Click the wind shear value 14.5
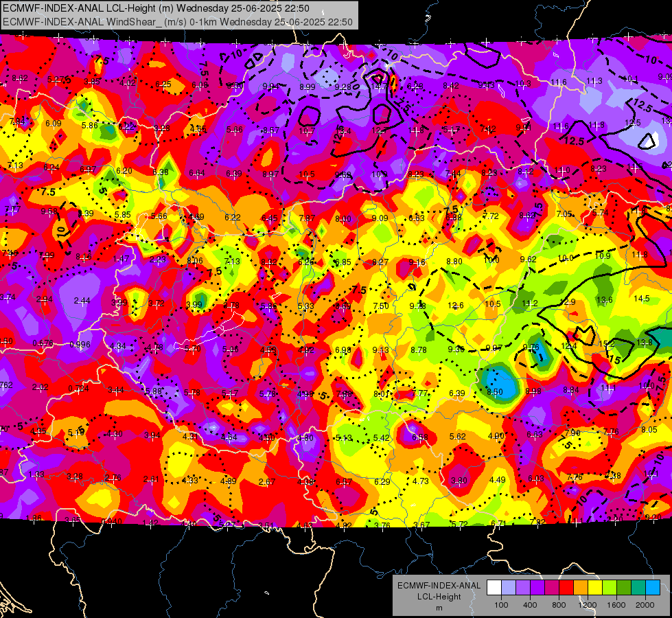This screenshot has width=672, height=618. [x=641, y=299]
